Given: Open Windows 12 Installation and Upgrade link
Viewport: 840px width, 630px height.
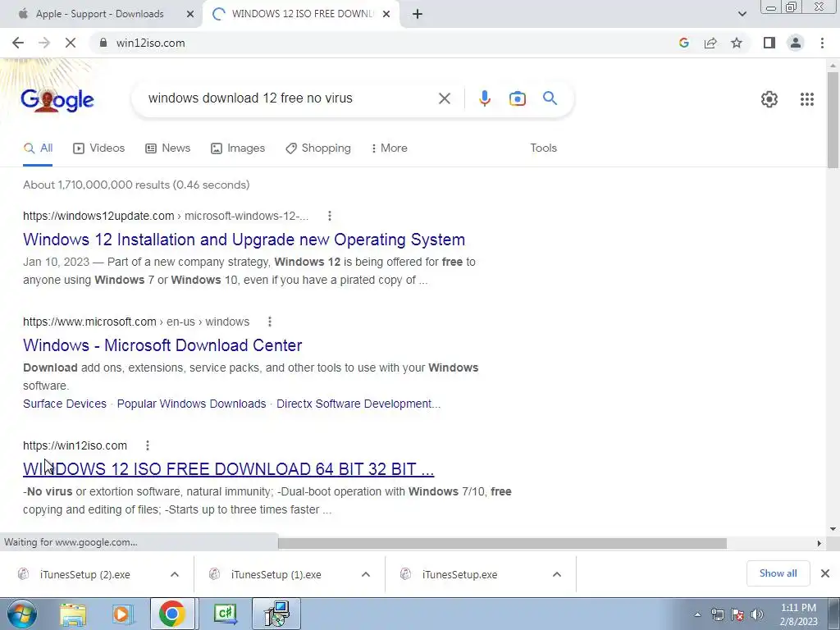Looking at the screenshot, I should tap(244, 240).
